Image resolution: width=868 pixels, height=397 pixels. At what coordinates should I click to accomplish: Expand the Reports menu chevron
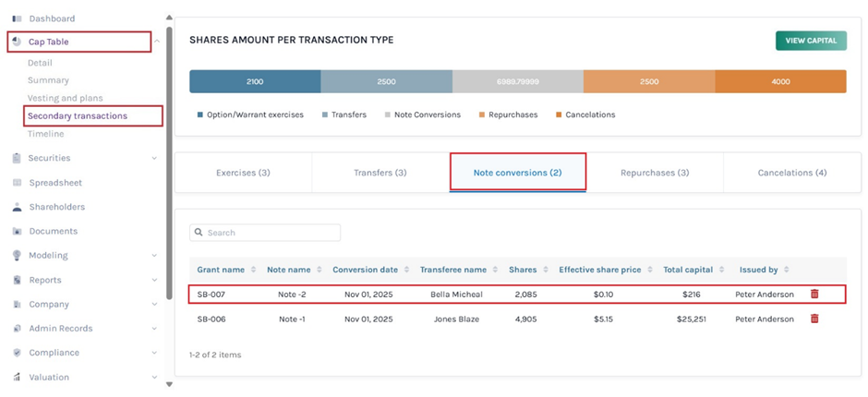coord(154,280)
